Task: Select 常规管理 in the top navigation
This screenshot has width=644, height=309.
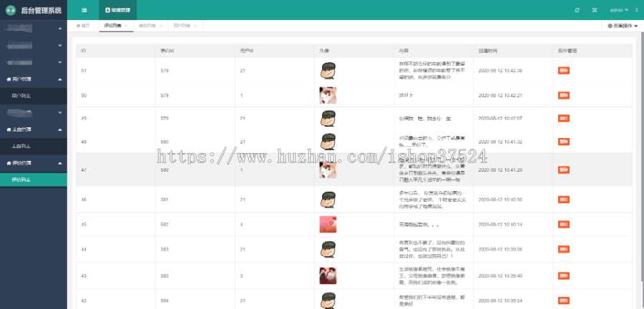Action: coord(117,10)
